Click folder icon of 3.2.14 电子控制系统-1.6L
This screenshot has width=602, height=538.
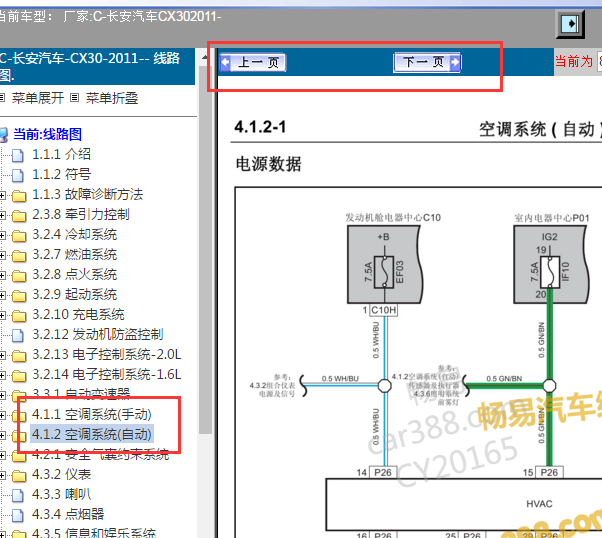click(19, 375)
